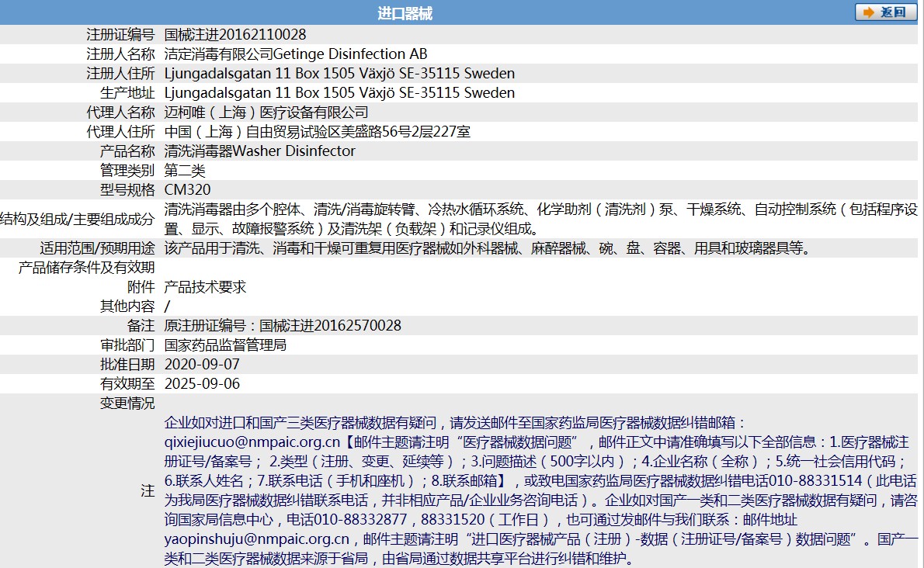This screenshot has height=568, width=924.
Task: Click the 备注 label
Action: point(141,326)
